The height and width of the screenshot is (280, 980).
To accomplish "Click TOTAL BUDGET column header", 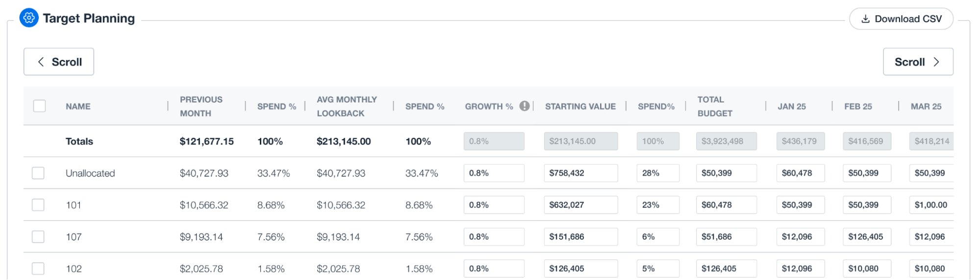I will 715,106.
